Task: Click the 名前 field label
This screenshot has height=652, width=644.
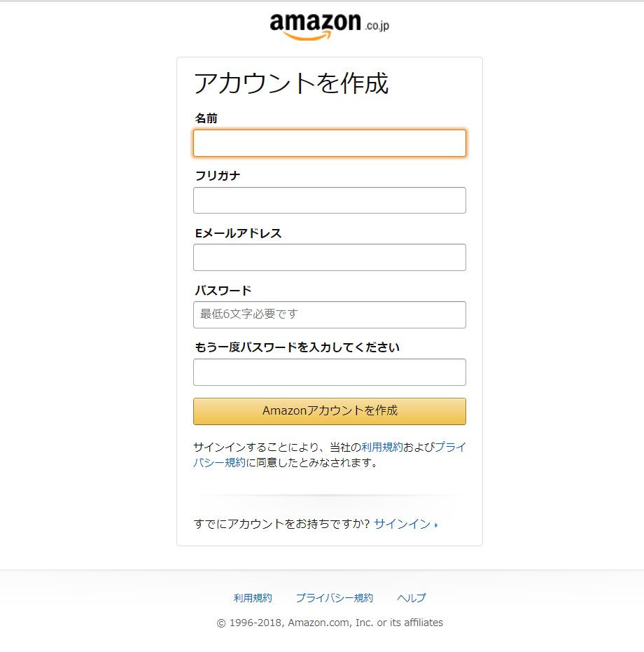Action: (x=206, y=118)
